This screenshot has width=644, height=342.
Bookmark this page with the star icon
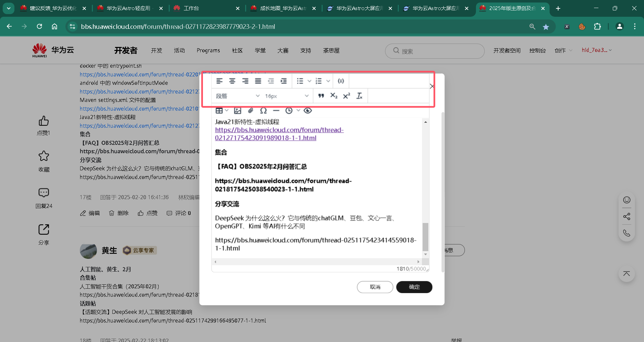pyautogui.click(x=546, y=27)
